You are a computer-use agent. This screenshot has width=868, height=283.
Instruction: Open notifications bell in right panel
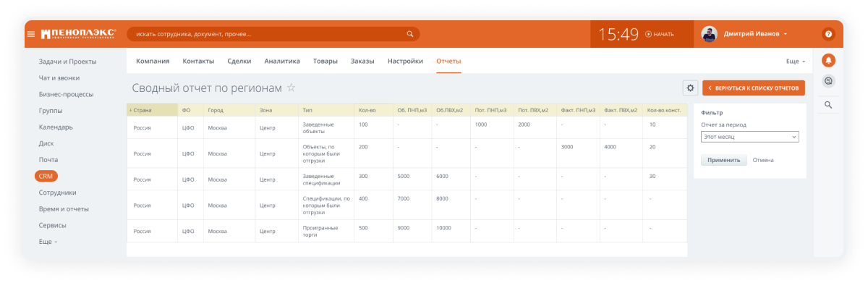(828, 60)
